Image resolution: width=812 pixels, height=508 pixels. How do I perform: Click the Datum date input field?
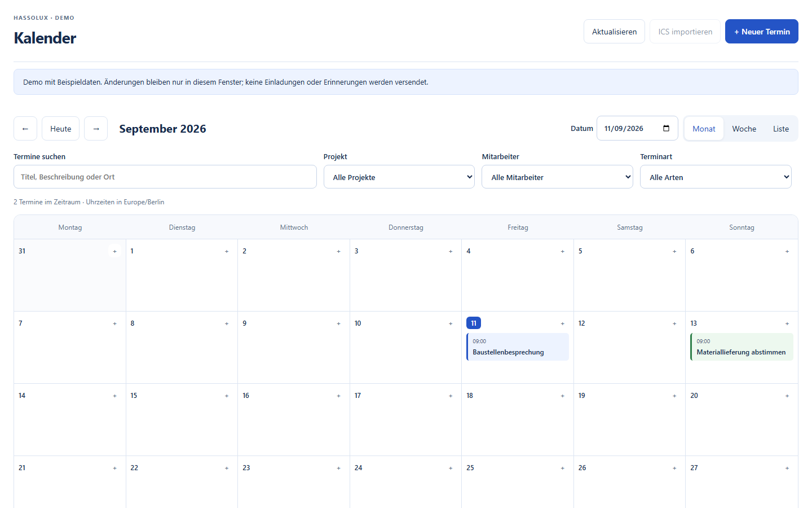click(x=637, y=128)
